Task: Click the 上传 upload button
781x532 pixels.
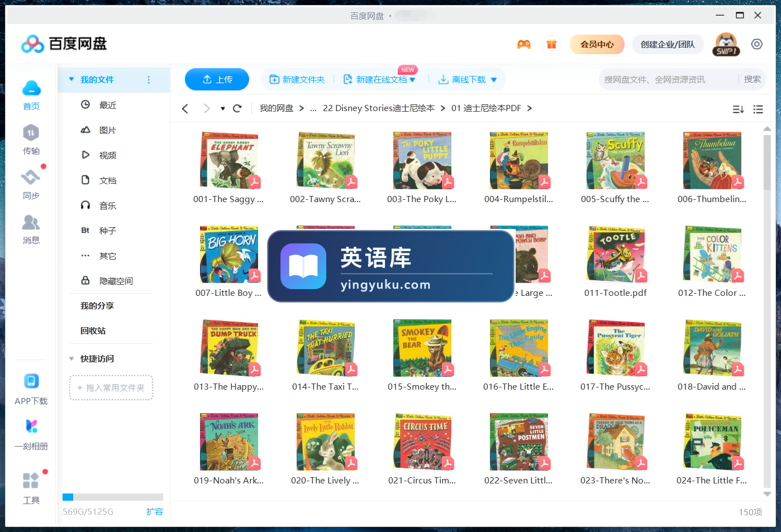Action: 217,79
